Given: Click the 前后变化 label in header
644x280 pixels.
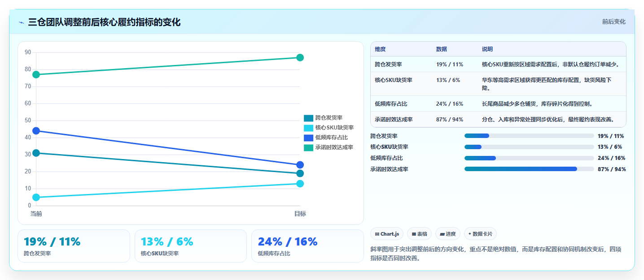Looking at the screenshot, I should (x=613, y=22).
